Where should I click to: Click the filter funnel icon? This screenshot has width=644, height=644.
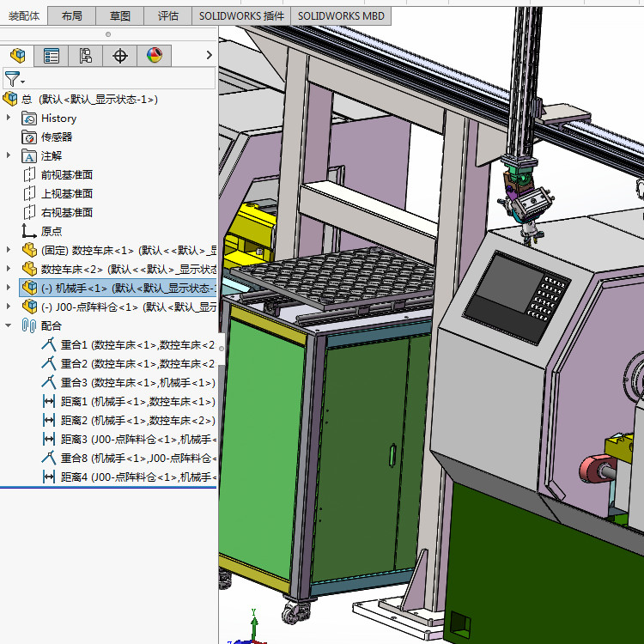(x=13, y=78)
